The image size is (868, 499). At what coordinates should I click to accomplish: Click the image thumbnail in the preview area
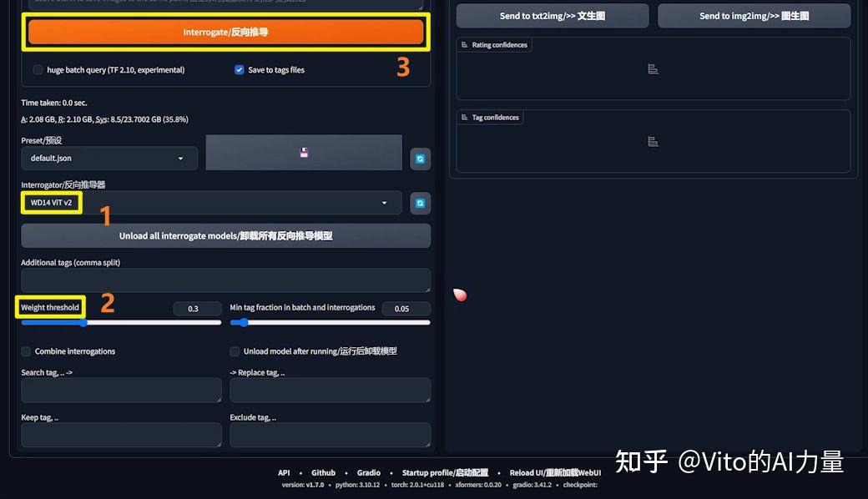click(x=303, y=152)
